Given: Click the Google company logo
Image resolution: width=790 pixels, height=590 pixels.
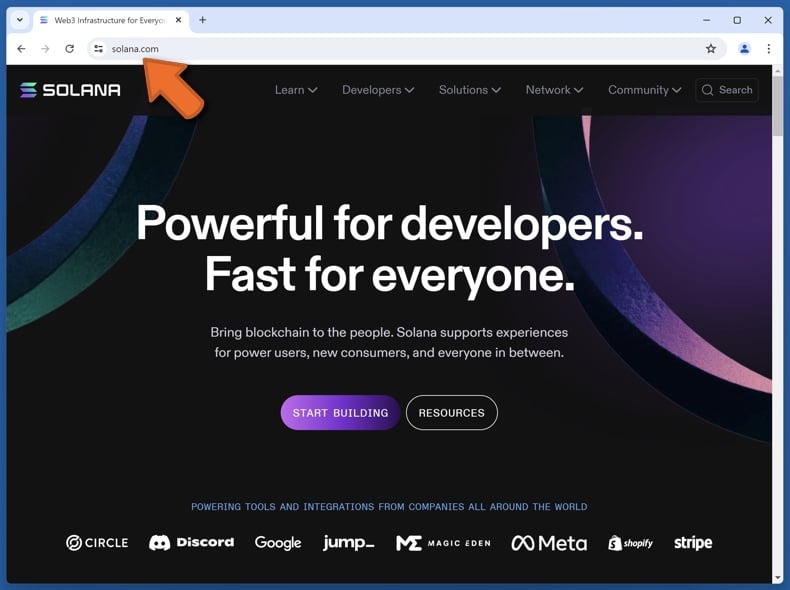Looking at the screenshot, I should (x=278, y=543).
